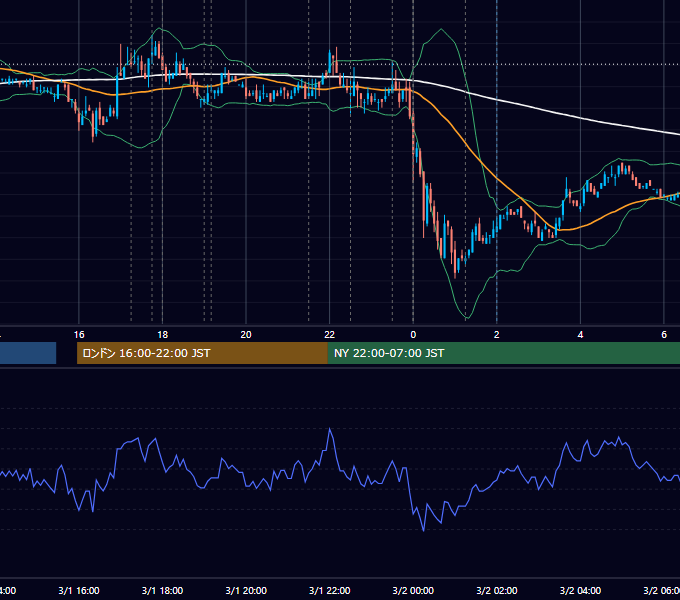Click the ロンドン 16:00-22:00 JST session bar
The image size is (680, 600).
pyautogui.click(x=202, y=353)
